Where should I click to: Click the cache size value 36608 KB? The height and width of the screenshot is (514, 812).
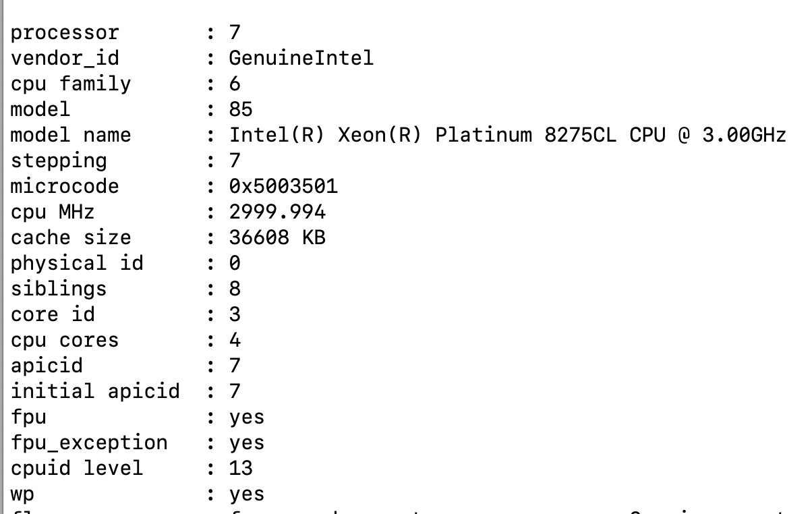click(x=277, y=237)
